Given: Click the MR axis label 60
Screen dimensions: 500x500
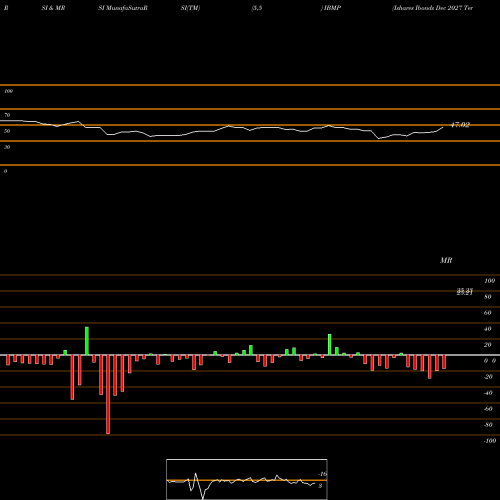Looking at the screenshot, I should [488, 313].
